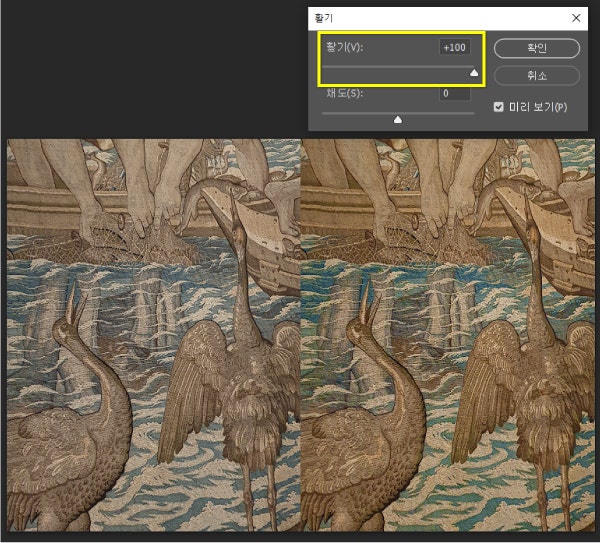Image resolution: width=600 pixels, height=543 pixels.
Task: Click the 채도 value field showing 0
Action: pos(456,94)
